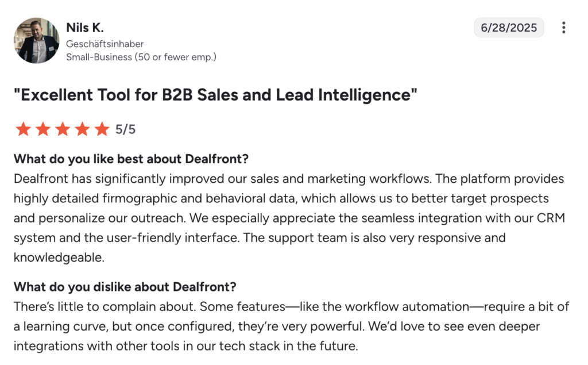Click the dislikes paragraph about learning curve
The image size is (588, 365).
click(x=287, y=326)
